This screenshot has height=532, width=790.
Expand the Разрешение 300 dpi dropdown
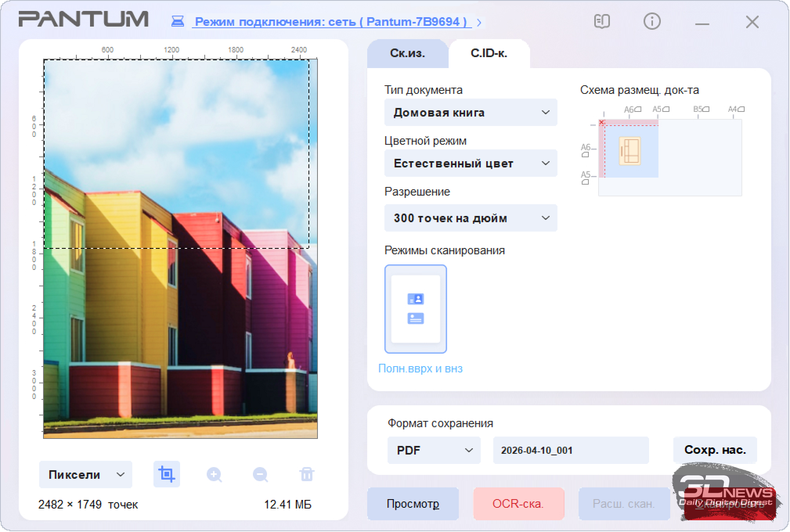471,218
